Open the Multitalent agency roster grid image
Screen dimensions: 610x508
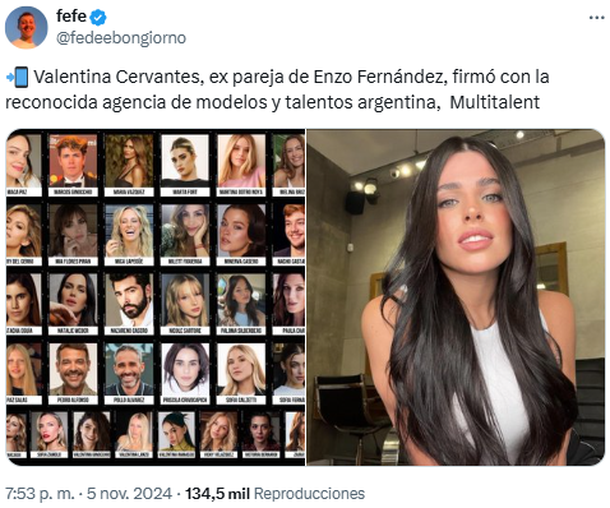pyautogui.click(x=156, y=297)
